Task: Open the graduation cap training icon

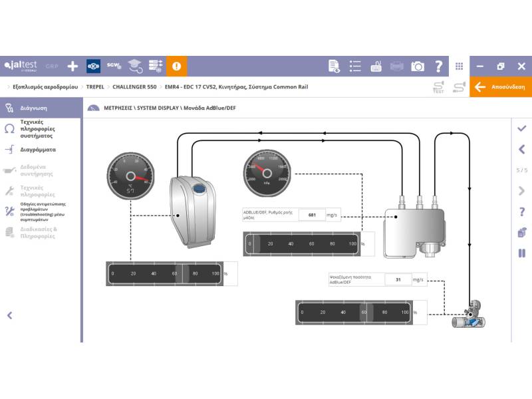Action: point(135,66)
